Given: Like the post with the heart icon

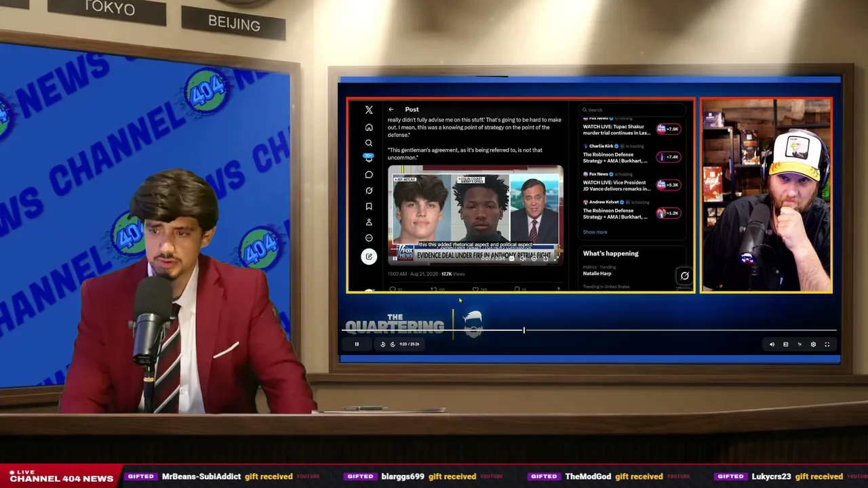Looking at the screenshot, I should 475,289.
